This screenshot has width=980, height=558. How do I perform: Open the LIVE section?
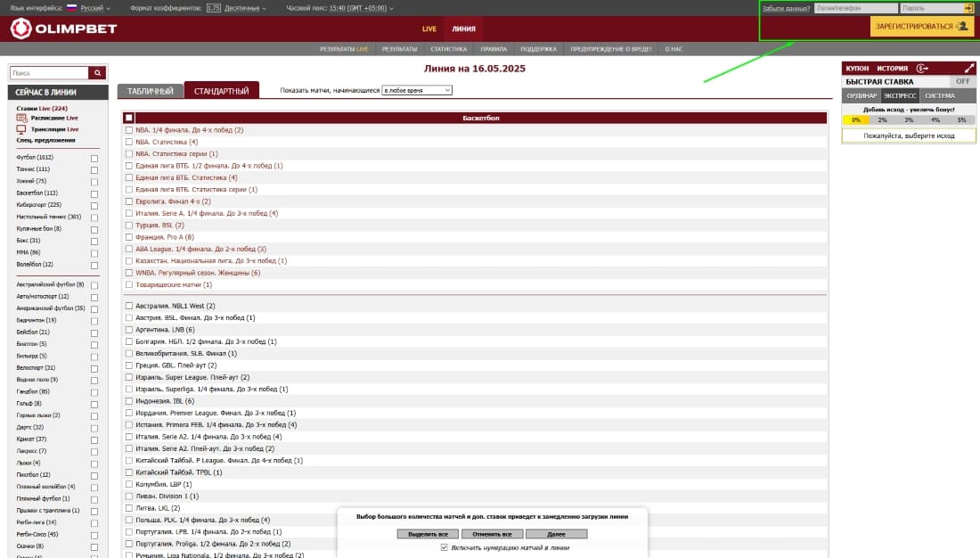click(429, 29)
